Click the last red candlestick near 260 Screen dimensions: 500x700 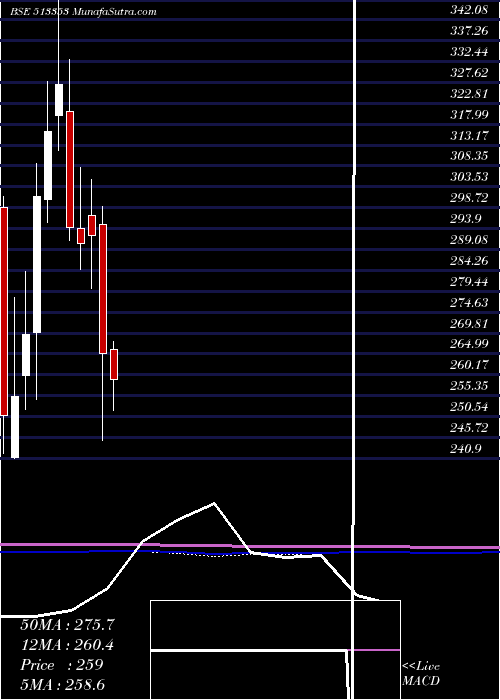(114, 365)
